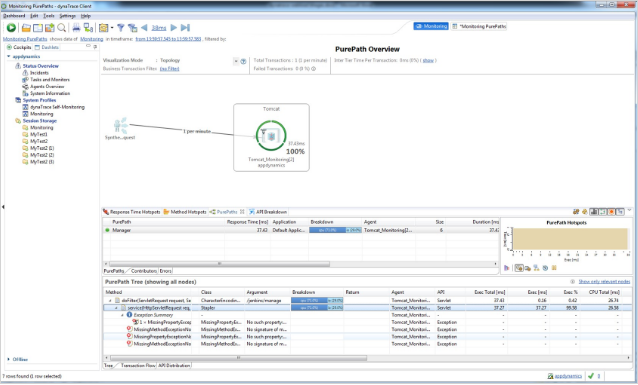
Task: Select Tasks and Monitors in tree
Action: click(x=50, y=80)
